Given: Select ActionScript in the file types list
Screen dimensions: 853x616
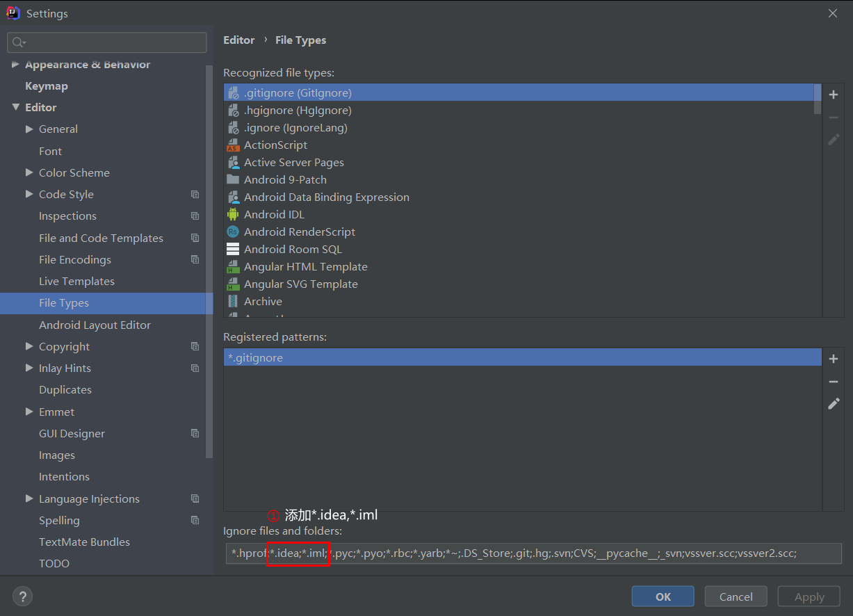Looking at the screenshot, I should [x=275, y=145].
